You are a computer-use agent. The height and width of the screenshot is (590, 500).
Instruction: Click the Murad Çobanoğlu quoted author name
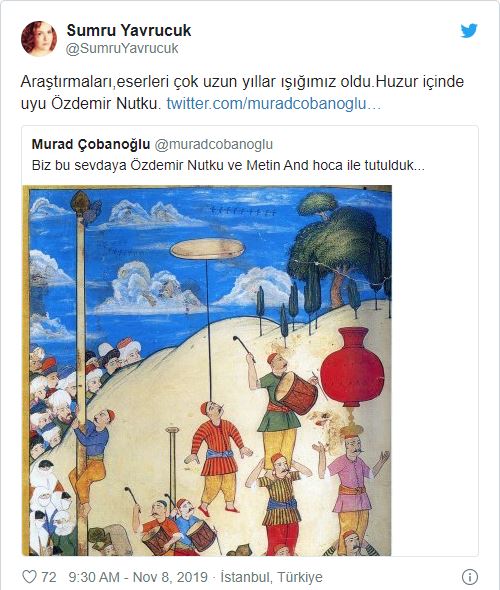pyautogui.click(x=91, y=144)
